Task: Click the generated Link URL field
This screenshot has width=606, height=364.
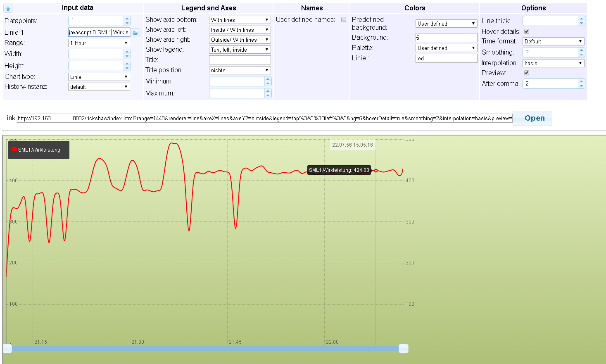Action: click(264, 119)
